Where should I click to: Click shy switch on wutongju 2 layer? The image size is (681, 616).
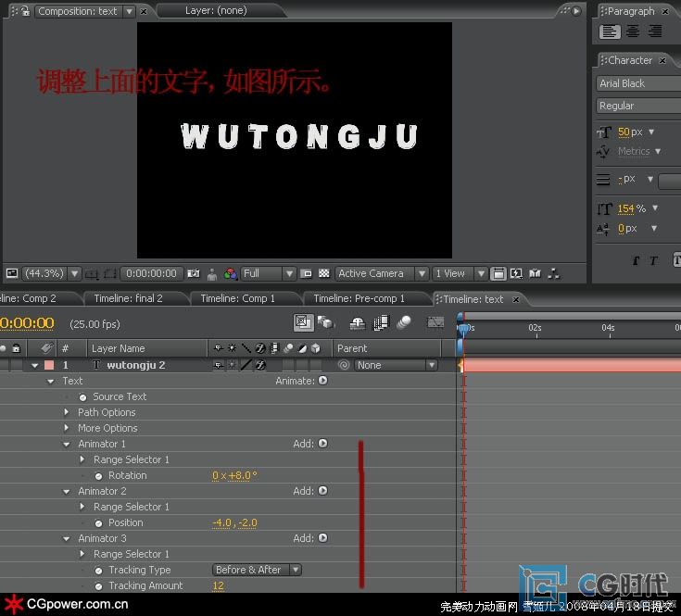[x=218, y=365]
